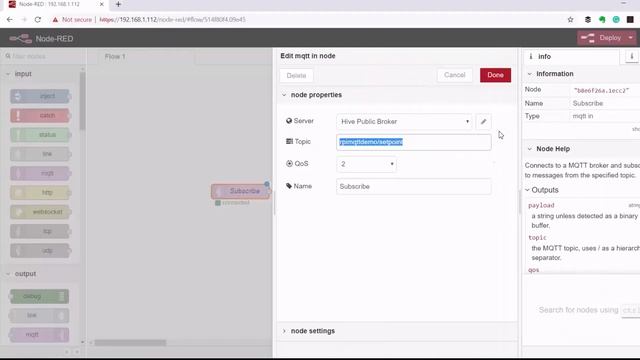Collapse the node properties section

click(312, 95)
